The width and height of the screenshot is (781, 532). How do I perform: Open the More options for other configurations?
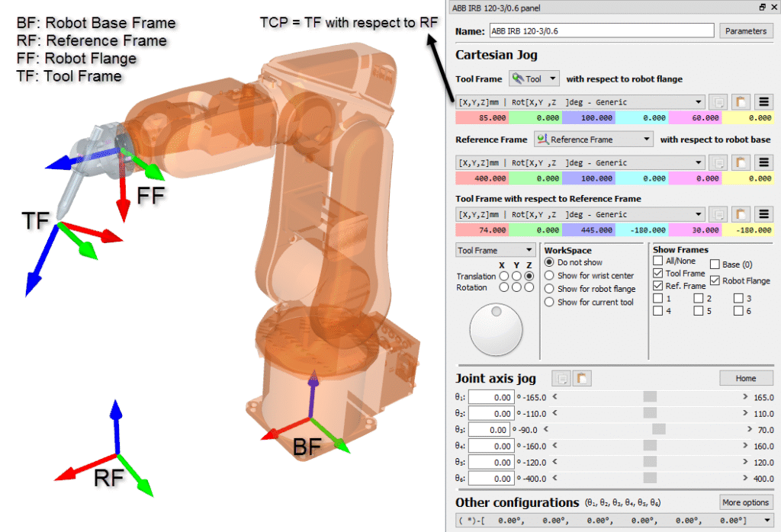point(746,502)
